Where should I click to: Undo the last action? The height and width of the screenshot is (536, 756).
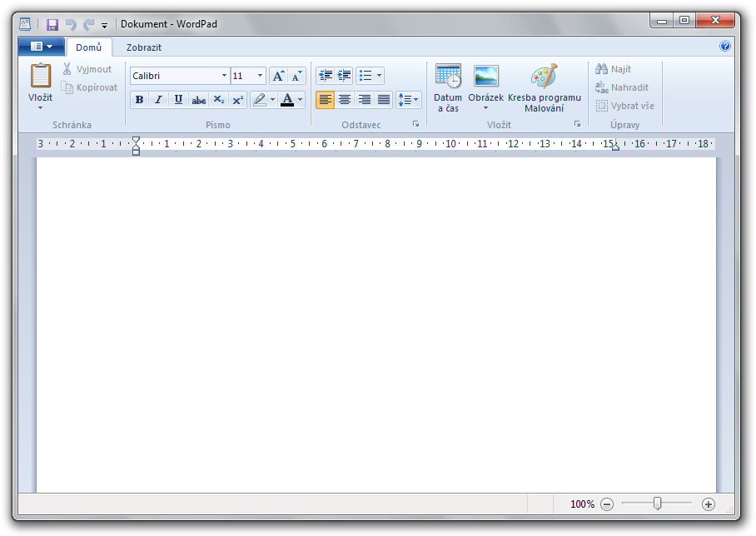pyautogui.click(x=71, y=24)
